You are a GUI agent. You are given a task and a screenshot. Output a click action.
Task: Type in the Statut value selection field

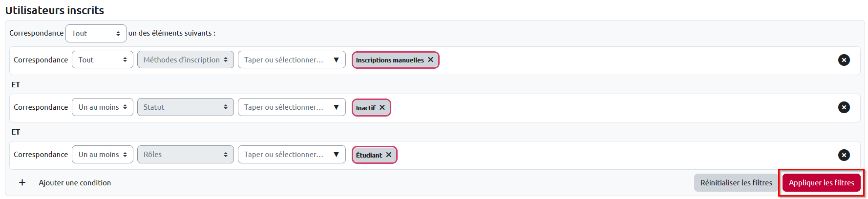(284, 107)
